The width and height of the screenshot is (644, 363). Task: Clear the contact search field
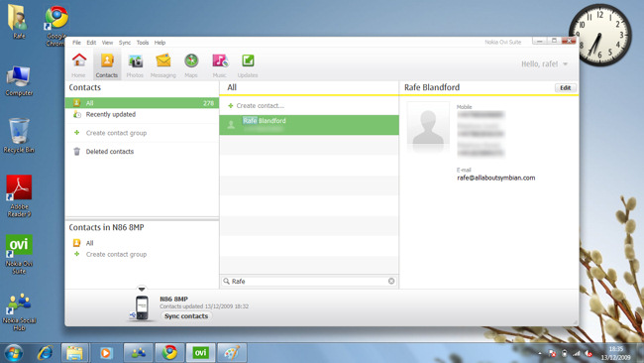pos(391,281)
